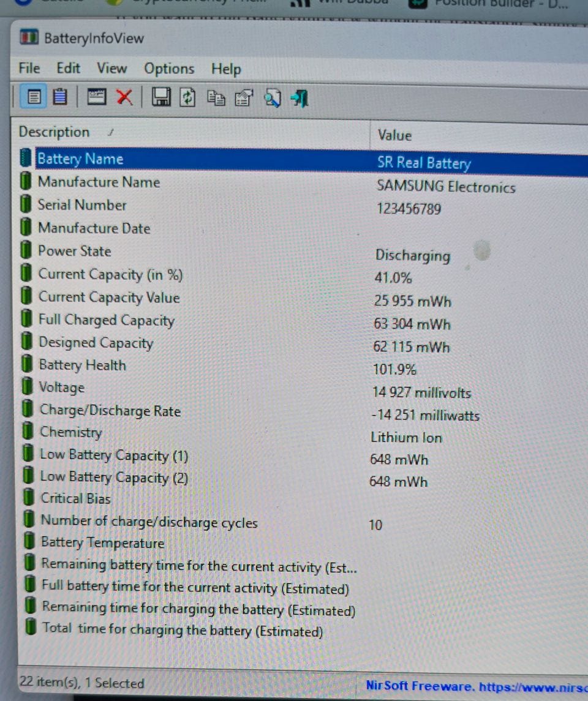Image resolution: width=588 pixels, height=701 pixels.
Task: Select the Voltage row label
Action: click(x=62, y=387)
